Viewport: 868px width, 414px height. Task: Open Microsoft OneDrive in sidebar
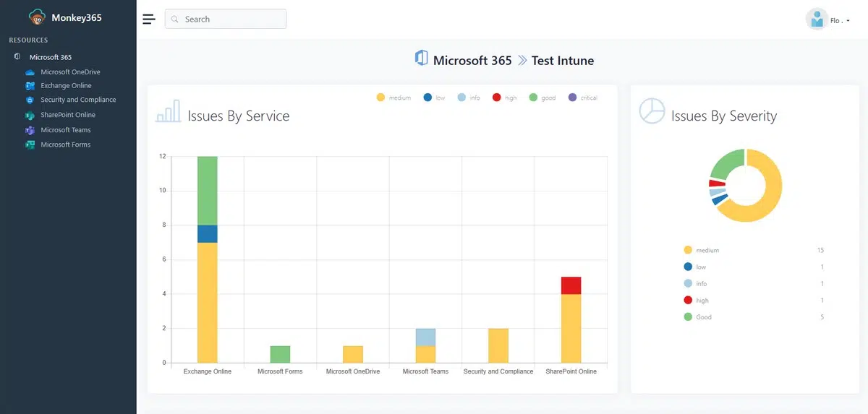click(x=70, y=72)
